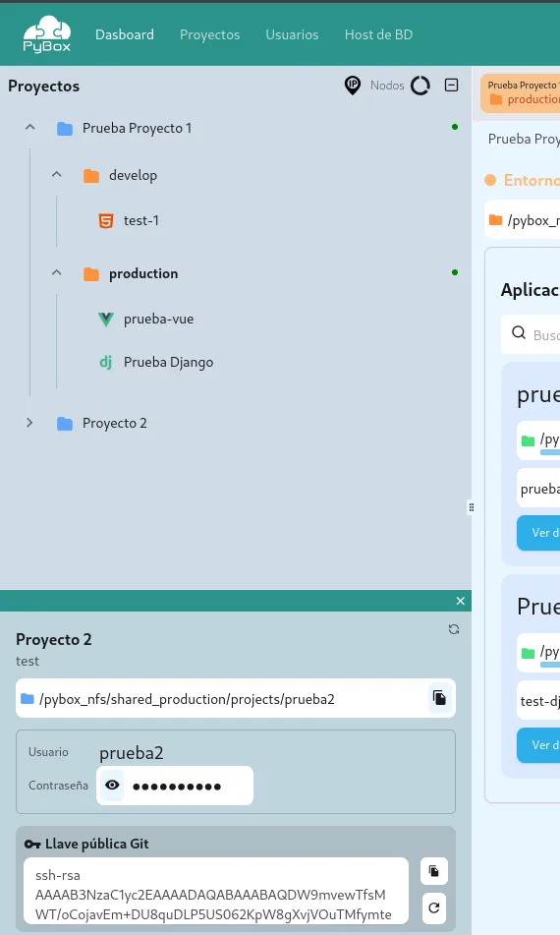Screen dimensions: 560x935
Task: Click the Nodos loading ring icon
Action: 420,86
